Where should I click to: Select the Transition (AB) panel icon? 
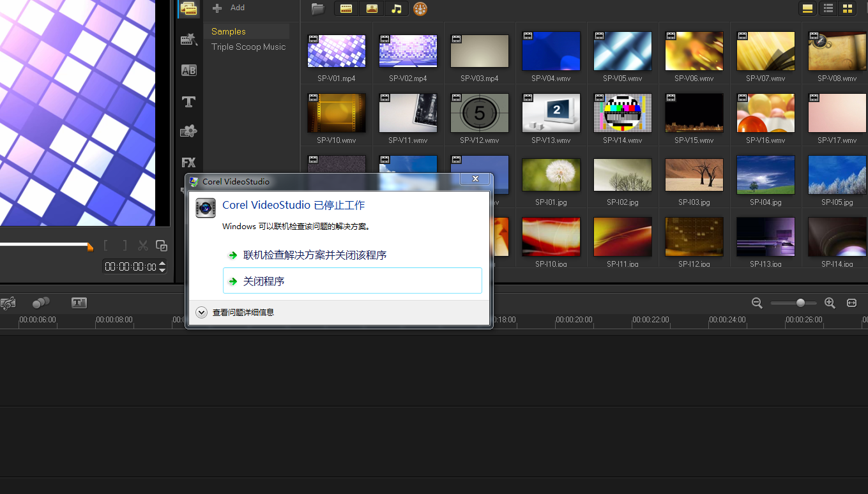[x=188, y=70]
